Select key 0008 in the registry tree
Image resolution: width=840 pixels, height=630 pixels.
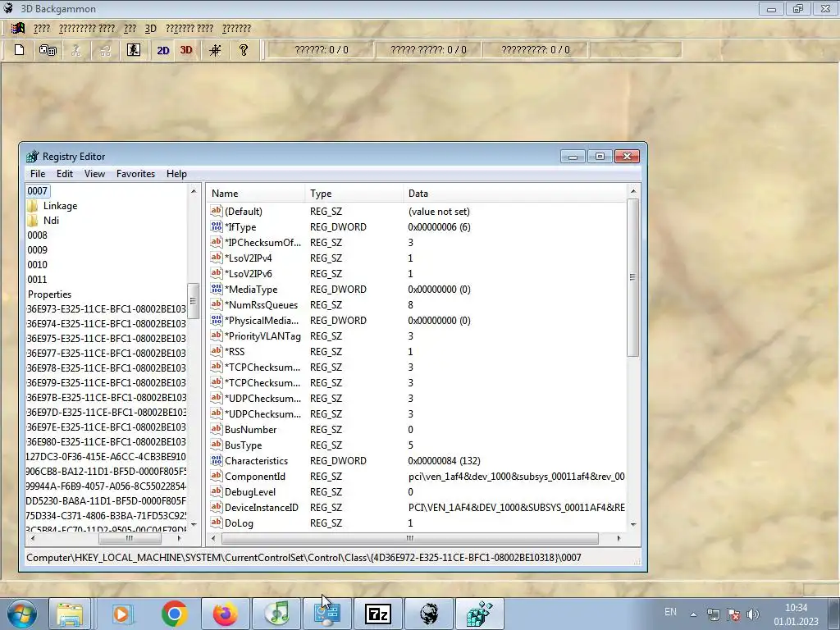(x=38, y=235)
